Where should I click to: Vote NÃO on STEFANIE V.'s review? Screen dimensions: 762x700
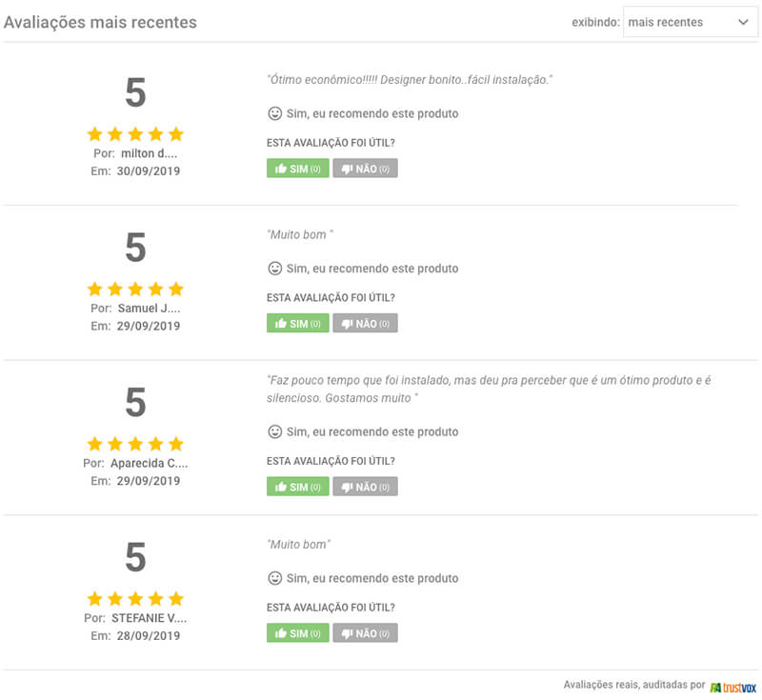[x=365, y=633]
